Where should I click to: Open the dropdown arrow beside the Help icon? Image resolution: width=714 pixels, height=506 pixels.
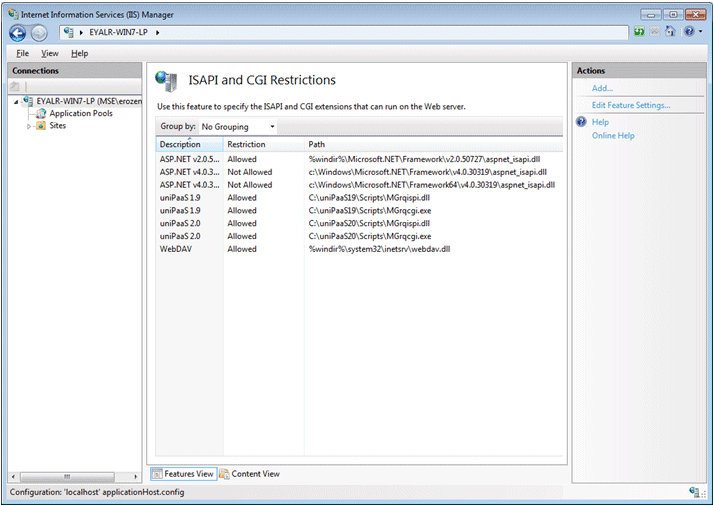(700, 31)
